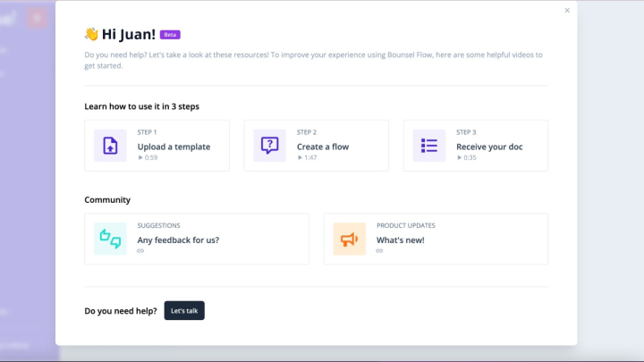Open What's new! product updates
The width and height of the screenshot is (644, 362).
tap(401, 240)
